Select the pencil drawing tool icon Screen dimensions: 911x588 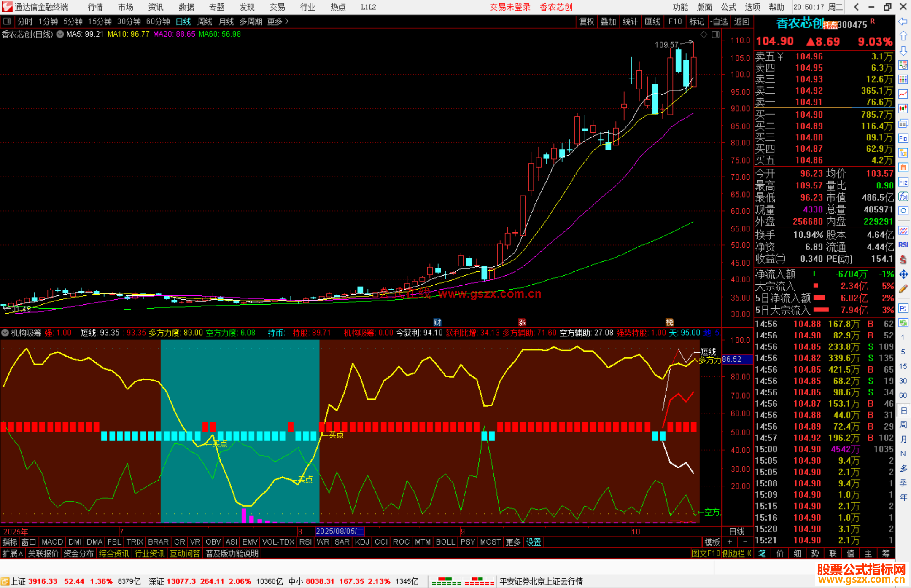tap(903, 289)
